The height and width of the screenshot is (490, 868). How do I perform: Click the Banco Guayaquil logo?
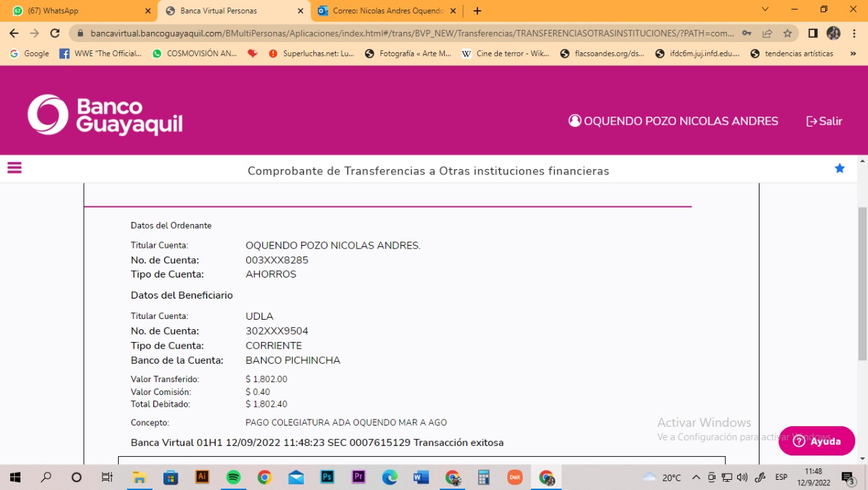point(105,115)
